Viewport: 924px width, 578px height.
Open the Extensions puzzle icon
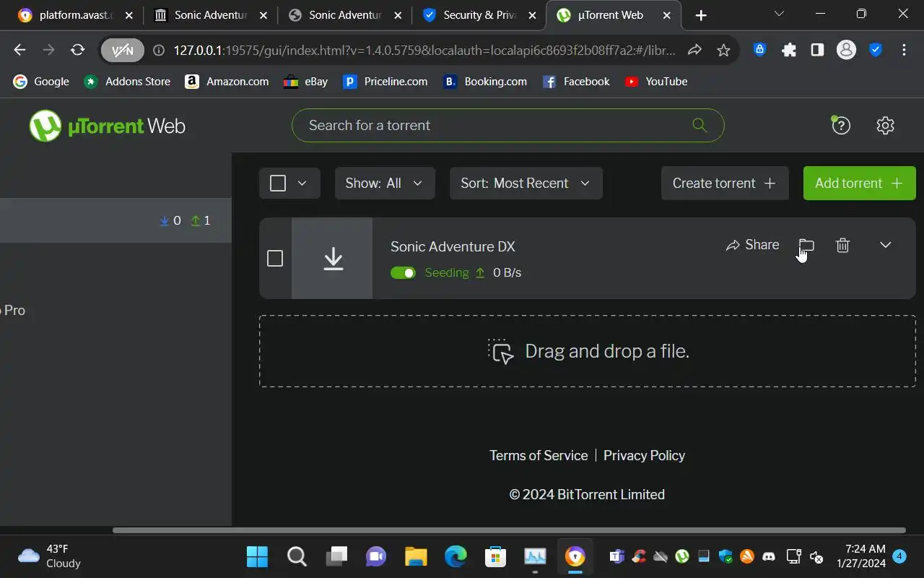click(789, 50)
